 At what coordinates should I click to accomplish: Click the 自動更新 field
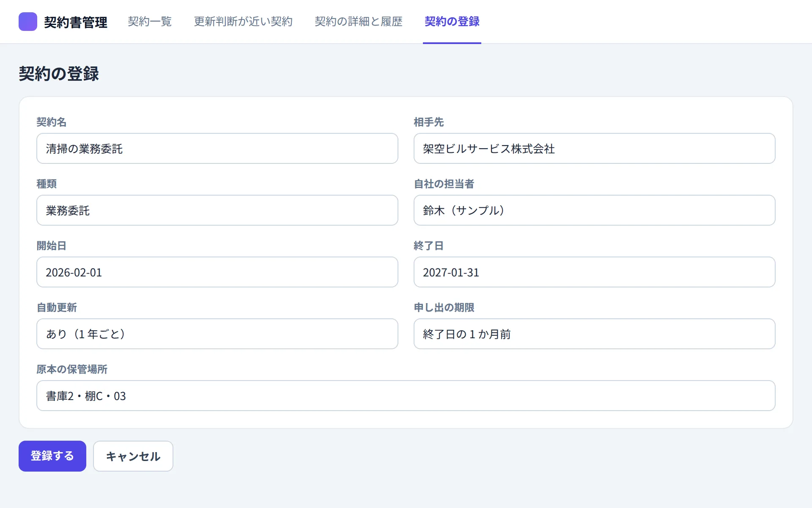tap(217, 334)
